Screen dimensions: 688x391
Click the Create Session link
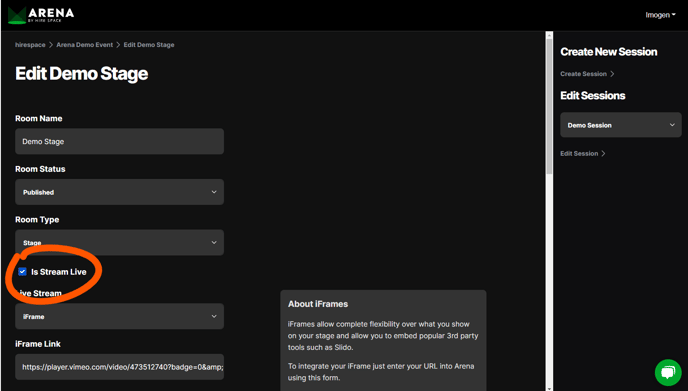pyautogui.click(x=587, y=74)
